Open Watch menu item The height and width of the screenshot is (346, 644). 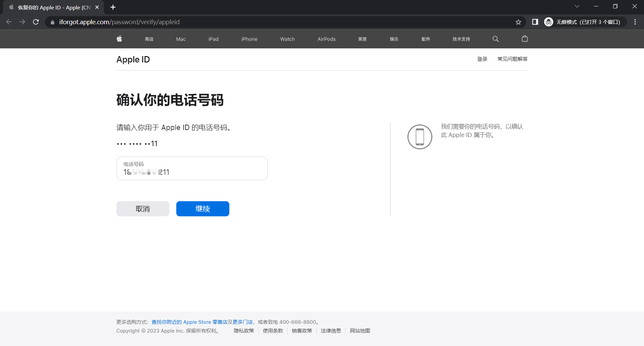[287, 39]
